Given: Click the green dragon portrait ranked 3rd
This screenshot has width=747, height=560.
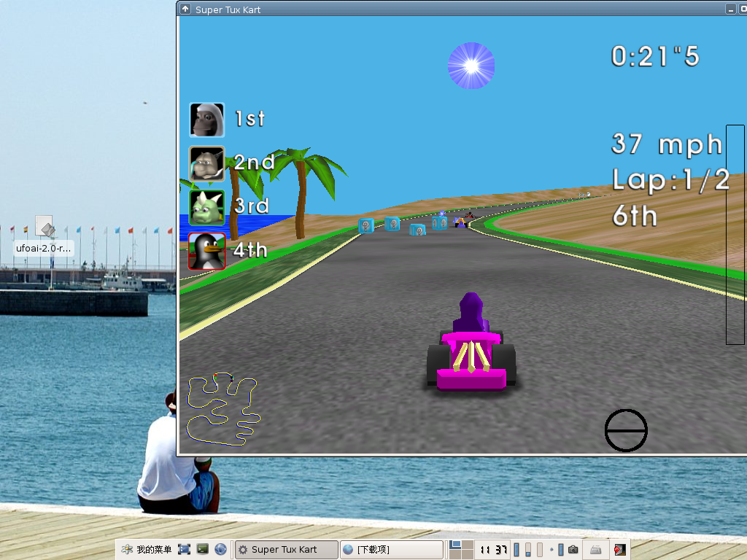Looking at the screenshot, I should click(x=206, y=208).
